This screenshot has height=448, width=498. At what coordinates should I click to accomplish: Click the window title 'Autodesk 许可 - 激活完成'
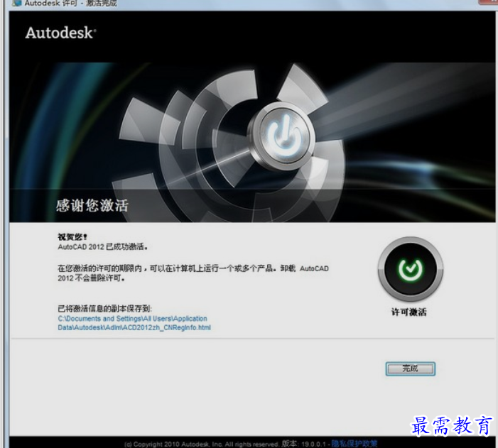pos(71,3)
